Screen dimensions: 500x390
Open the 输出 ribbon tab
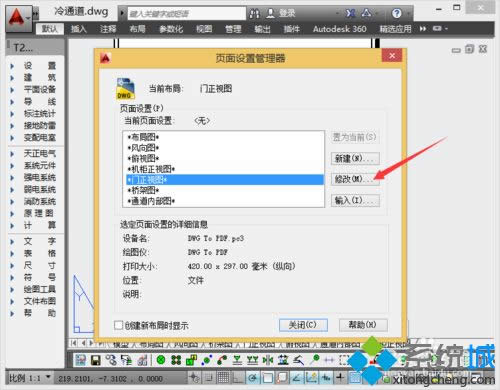262,29
